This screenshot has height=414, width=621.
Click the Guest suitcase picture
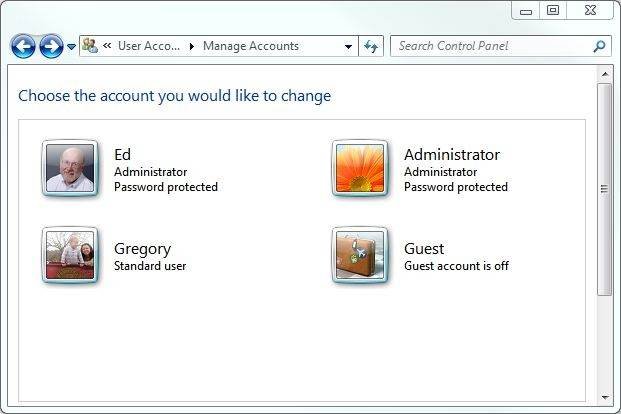360,255
